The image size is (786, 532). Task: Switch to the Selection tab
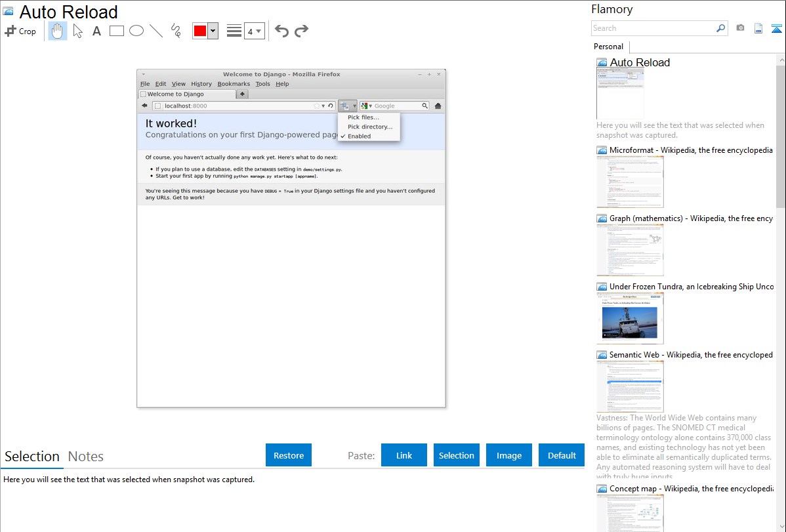(x=32, y=457)
